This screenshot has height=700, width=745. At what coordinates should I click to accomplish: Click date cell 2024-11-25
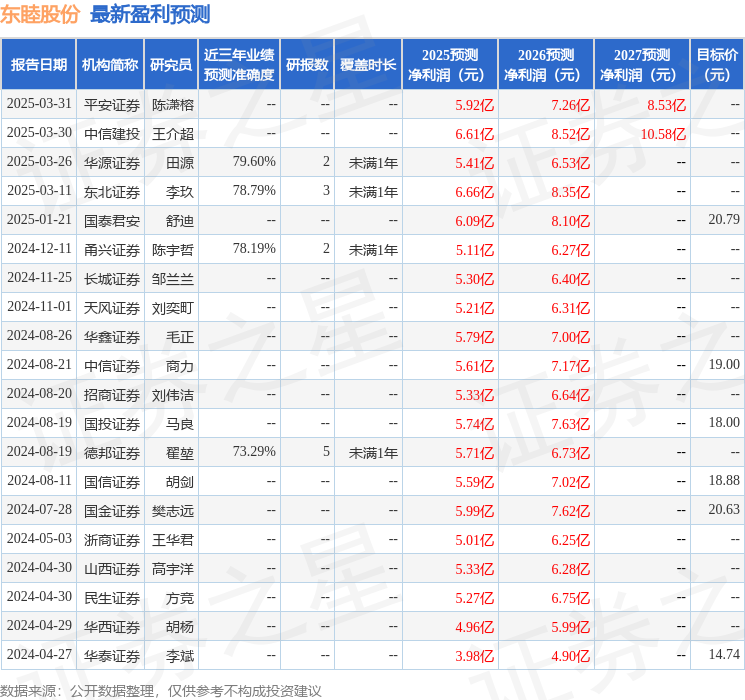(x=39, y=278)
